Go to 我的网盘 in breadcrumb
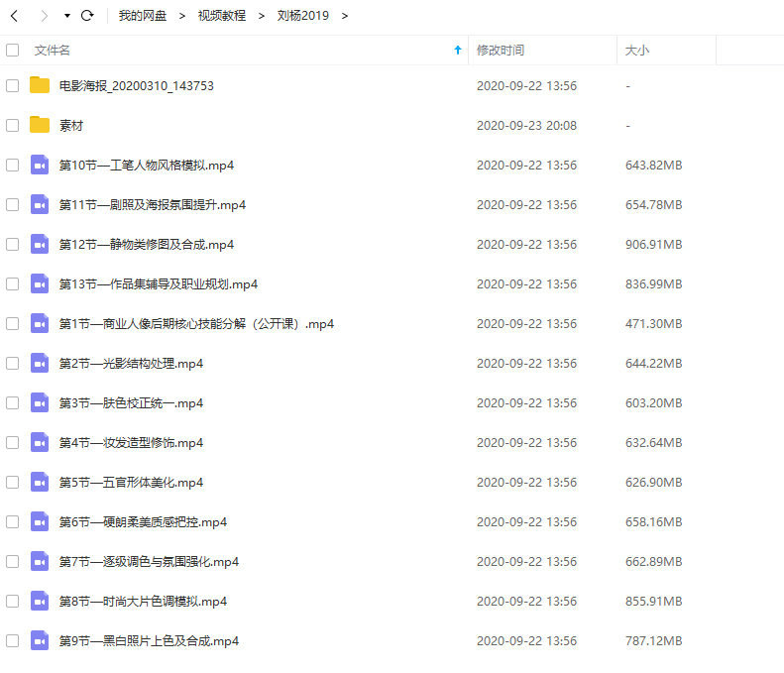 coord(142,16)
